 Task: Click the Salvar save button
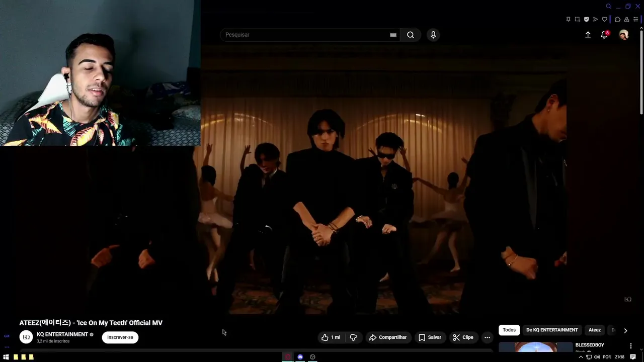[x=430, y=337]
